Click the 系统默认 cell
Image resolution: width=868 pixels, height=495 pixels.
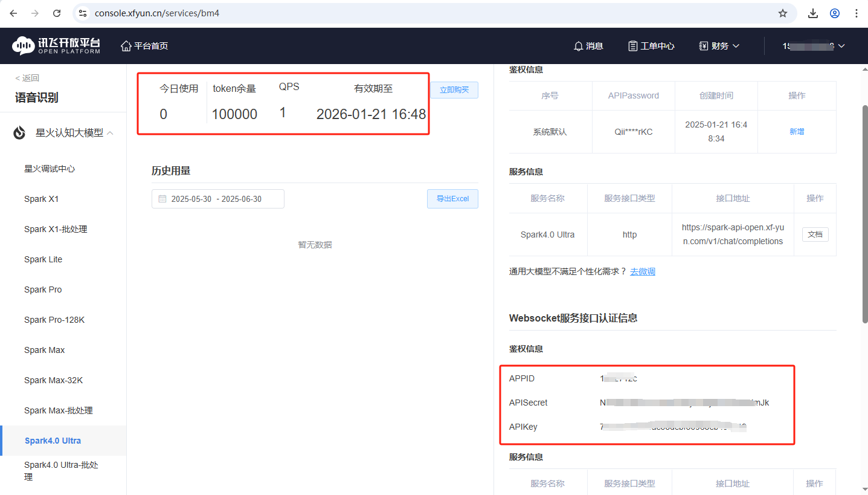coord(550,131)
